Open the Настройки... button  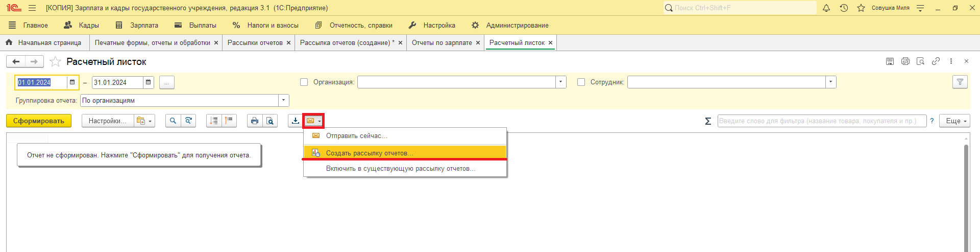tap(108, 121)
